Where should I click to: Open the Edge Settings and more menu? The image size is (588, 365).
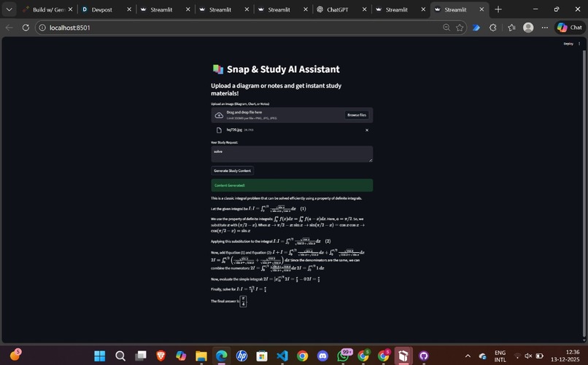544,28
